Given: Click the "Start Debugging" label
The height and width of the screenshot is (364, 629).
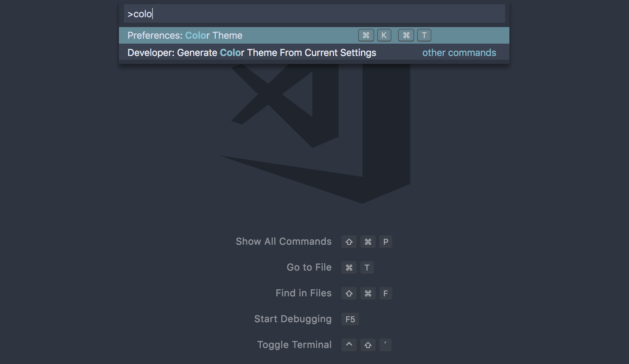Looking at the screenshot, I should 293,319.
